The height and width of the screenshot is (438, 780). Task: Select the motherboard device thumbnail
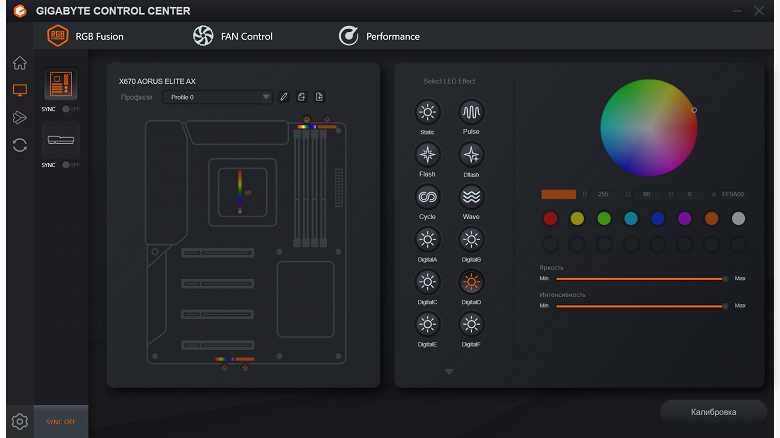[x=61, y=84]
